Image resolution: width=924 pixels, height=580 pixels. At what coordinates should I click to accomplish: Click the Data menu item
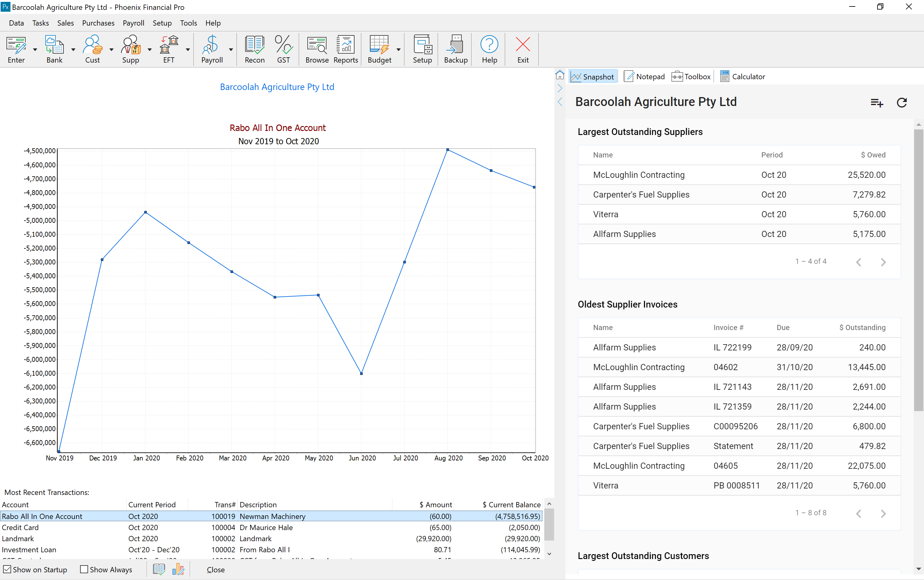click(x=17, y=23)
